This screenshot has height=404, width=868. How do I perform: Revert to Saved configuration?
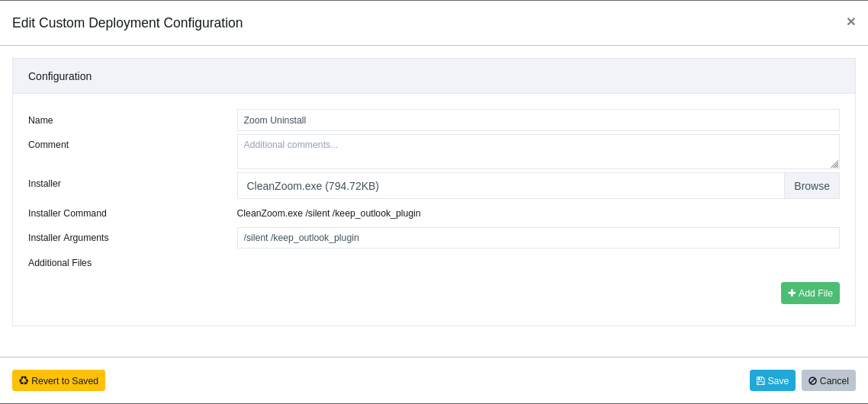(59, 380)
